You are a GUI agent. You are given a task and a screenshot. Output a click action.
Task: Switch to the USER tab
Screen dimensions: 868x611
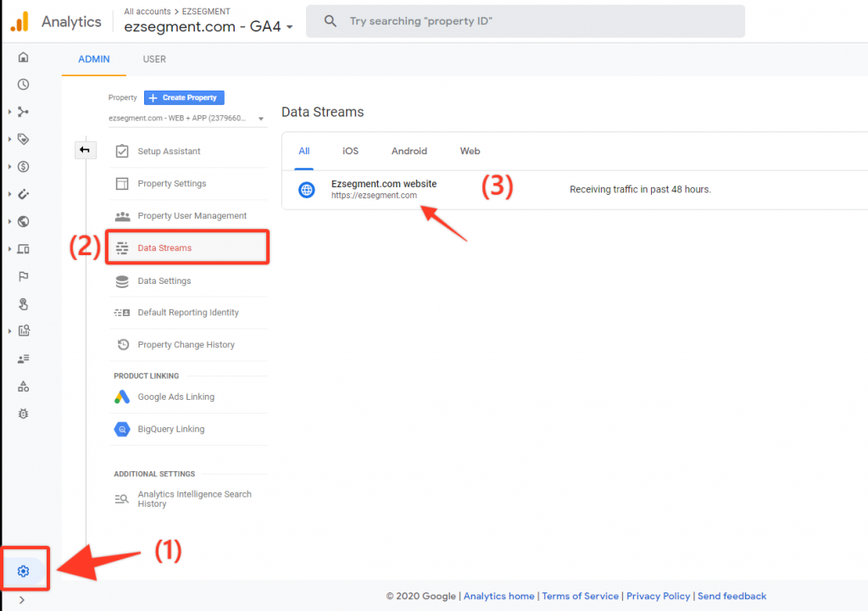click(154, 59)
